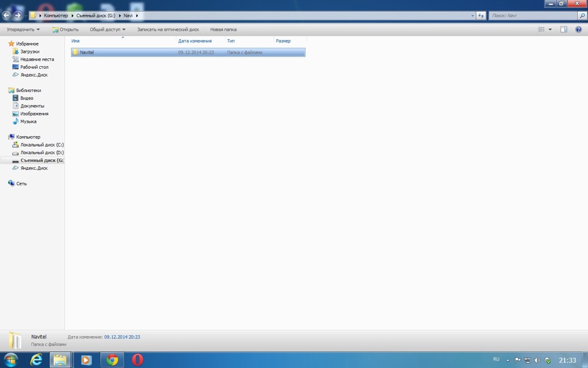The image size is (588, 368).
Task: Click the search magnifier icon
Action: (x=582, y=15)
